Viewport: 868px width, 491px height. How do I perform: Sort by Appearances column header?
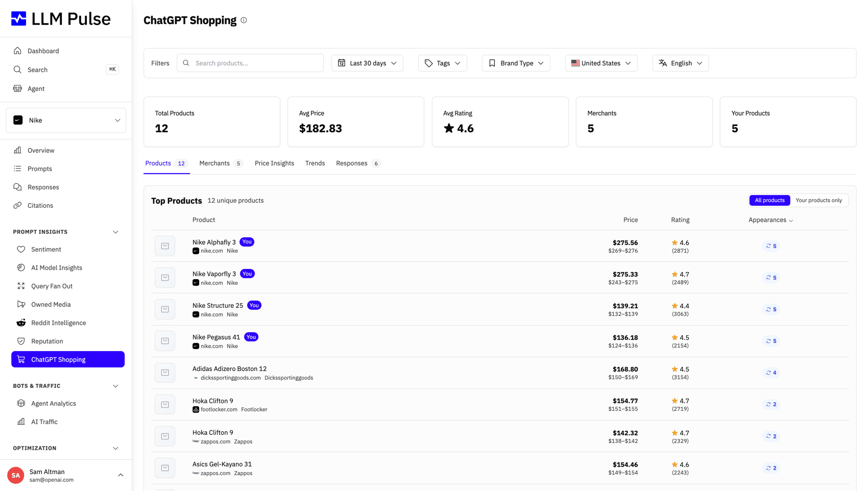[x=770, y=220]
